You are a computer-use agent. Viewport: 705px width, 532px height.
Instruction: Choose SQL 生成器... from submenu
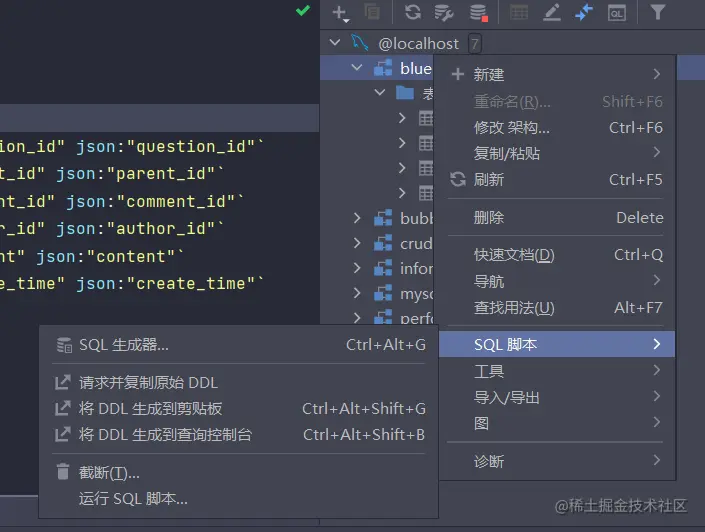coord(238,345)
